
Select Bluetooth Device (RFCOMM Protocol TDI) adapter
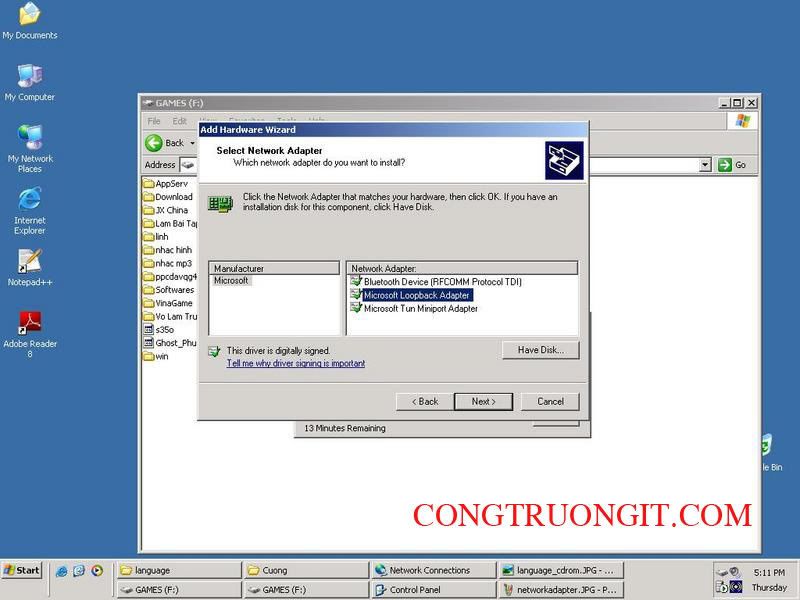436,282
